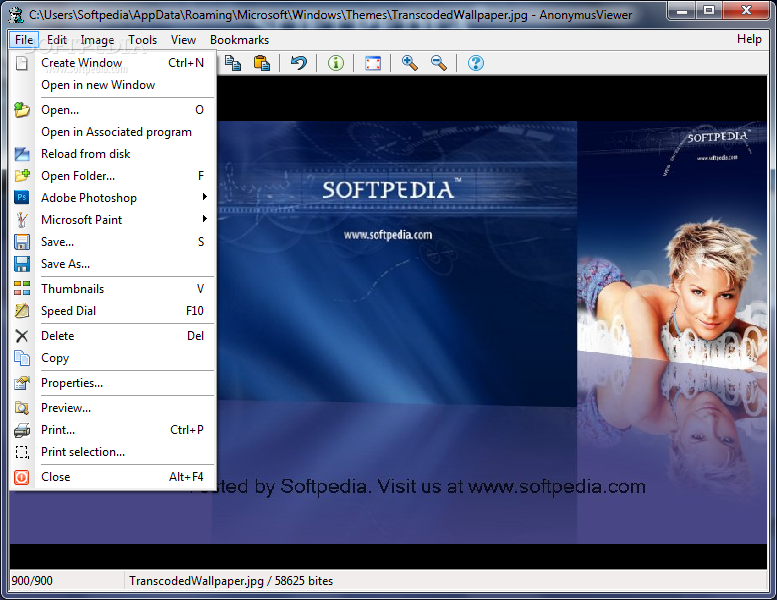Choose Reload from disk
This screenshot has width=777, height=600.
click(x=113, y=154)
